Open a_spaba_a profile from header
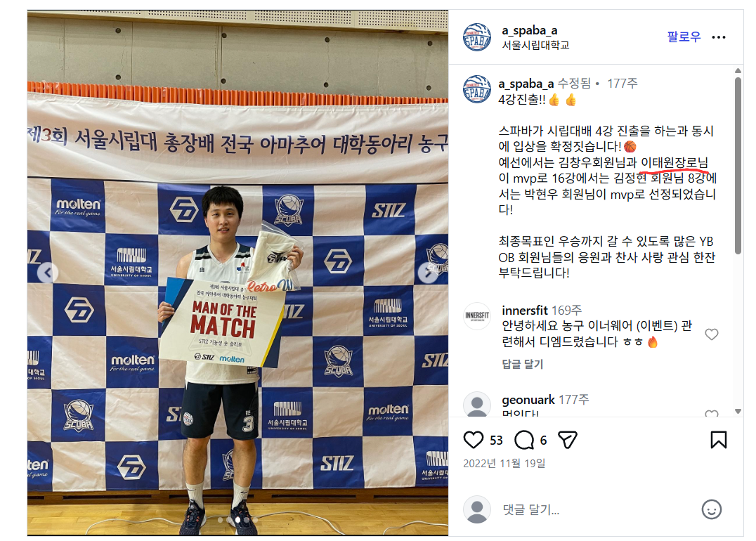Image resolution: width=756 pixels, height=541 pixels. pyautogui.click(x=529, y=30)
